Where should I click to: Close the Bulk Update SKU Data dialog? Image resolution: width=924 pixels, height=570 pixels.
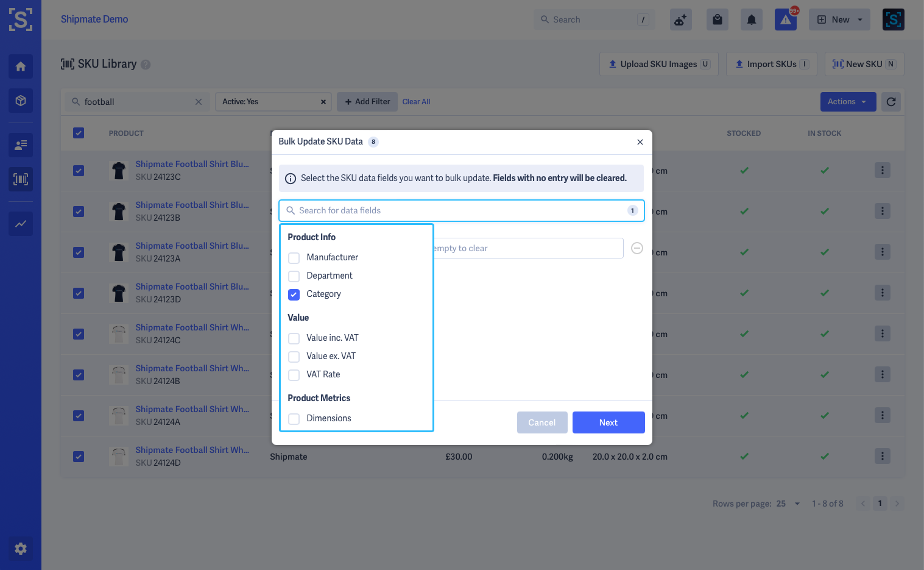tap(640, 142)
